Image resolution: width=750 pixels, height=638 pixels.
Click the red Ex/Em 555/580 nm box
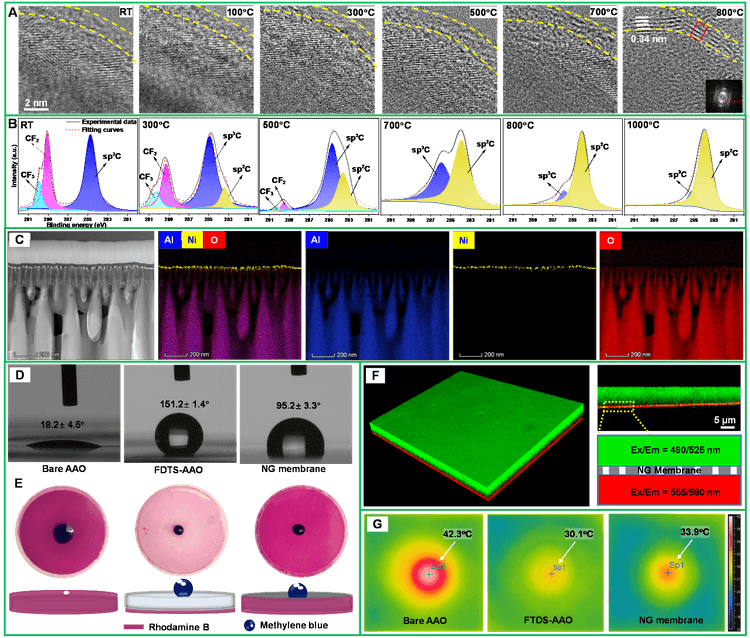(x=666, y=491)
